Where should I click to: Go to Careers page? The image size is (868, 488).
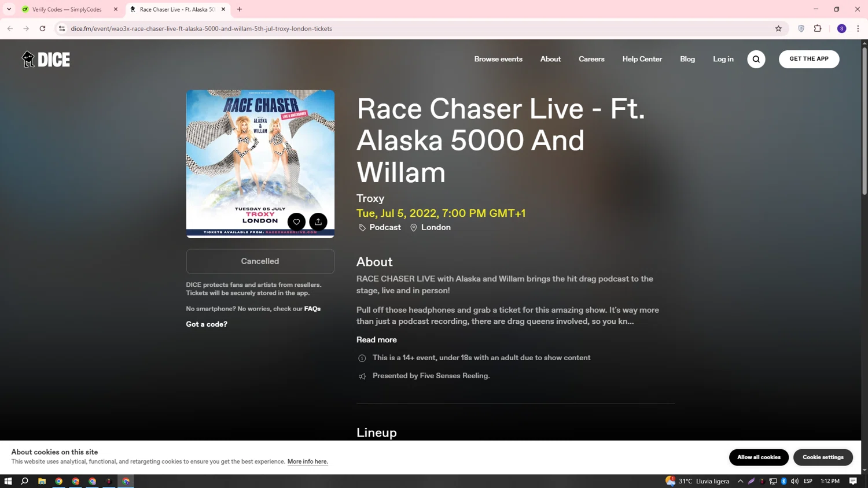(591, 59)
